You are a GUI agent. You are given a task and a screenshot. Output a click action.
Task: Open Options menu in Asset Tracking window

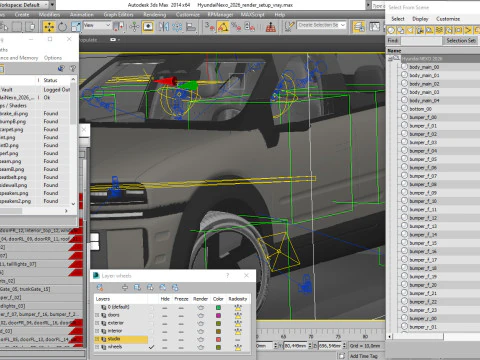tap(53, 58)
